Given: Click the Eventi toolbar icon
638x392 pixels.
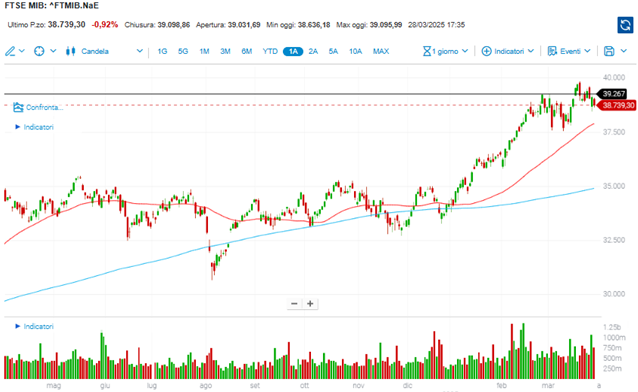Looking at the screenshot, I should tap(552, 51).
